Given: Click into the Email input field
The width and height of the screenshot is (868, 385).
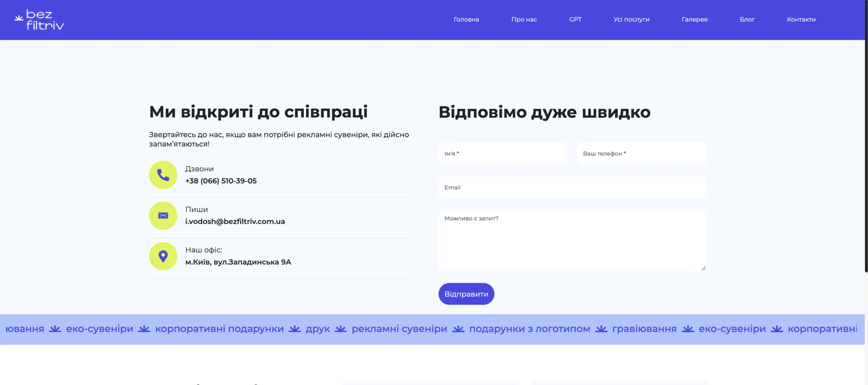Looking at the screenshot, I should [572, 187].
